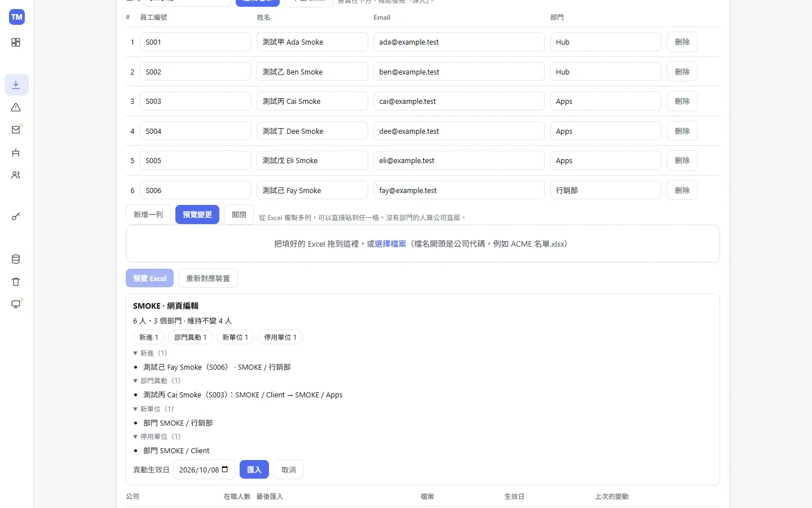812x508 pixels.
Task: Delete the S006 Fay Smoke row
Action: [682, 190]
